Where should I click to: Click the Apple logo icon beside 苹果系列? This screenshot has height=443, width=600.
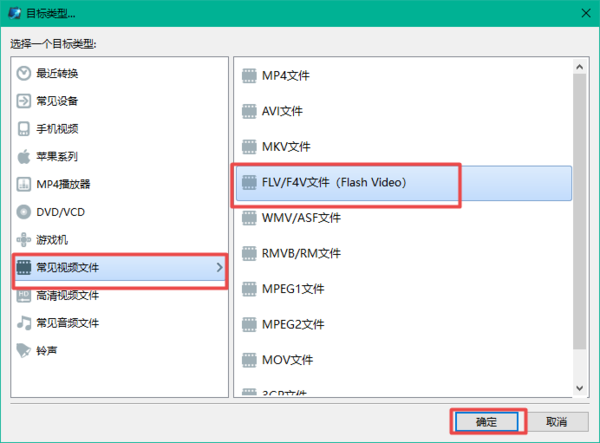click(24, 156)
